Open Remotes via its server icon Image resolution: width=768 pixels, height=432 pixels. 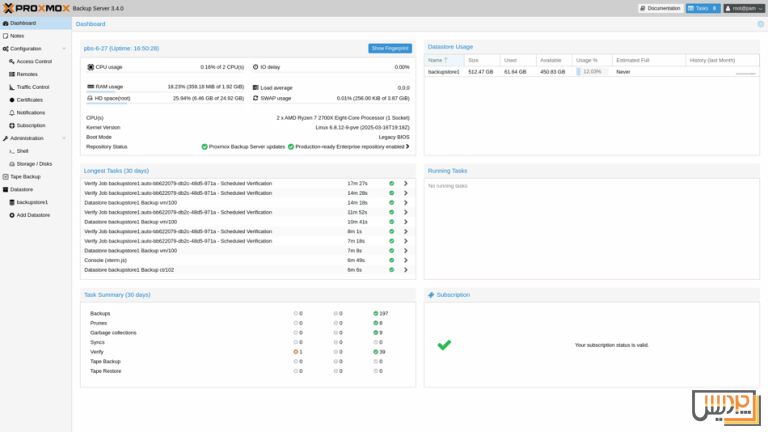pyautogui.click(x=12, y=74)
